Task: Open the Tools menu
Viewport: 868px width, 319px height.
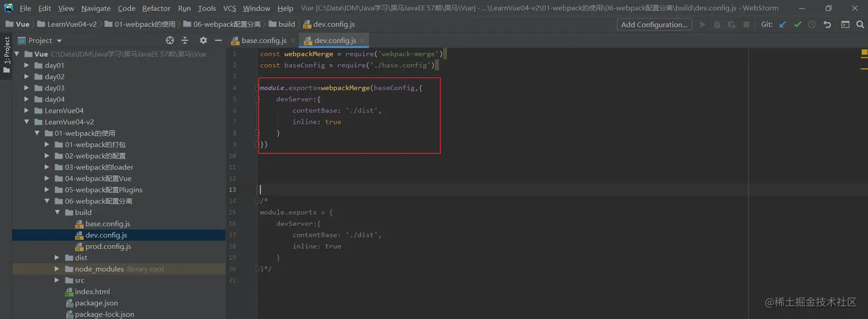Action: coord(207,8)
